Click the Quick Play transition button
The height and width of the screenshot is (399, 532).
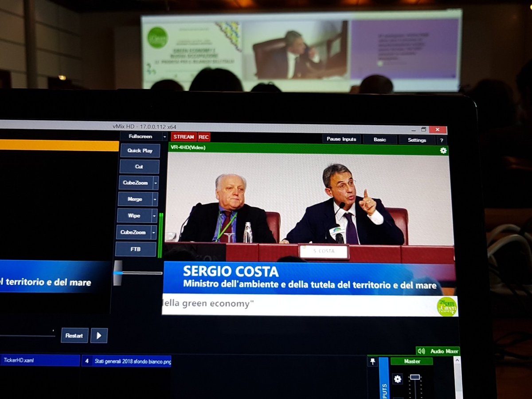[x=140, y=150]
